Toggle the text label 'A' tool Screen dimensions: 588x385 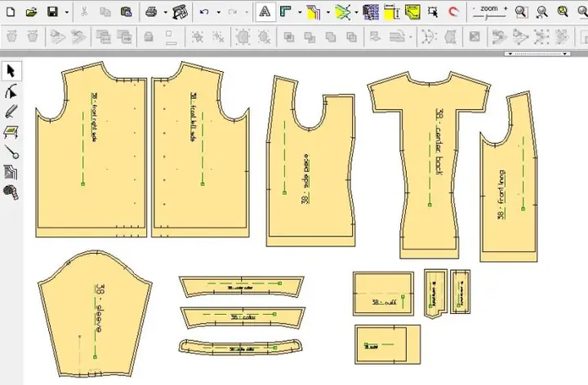(265, 12)
